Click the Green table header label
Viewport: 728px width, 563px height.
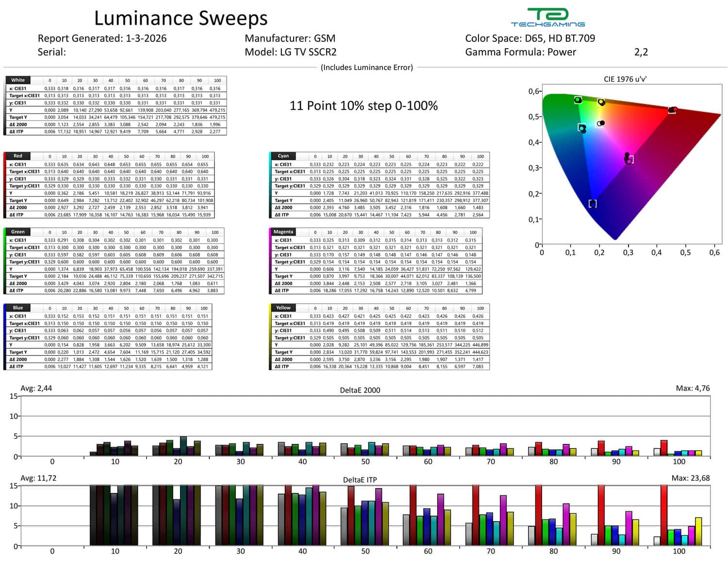coord(18,232)
